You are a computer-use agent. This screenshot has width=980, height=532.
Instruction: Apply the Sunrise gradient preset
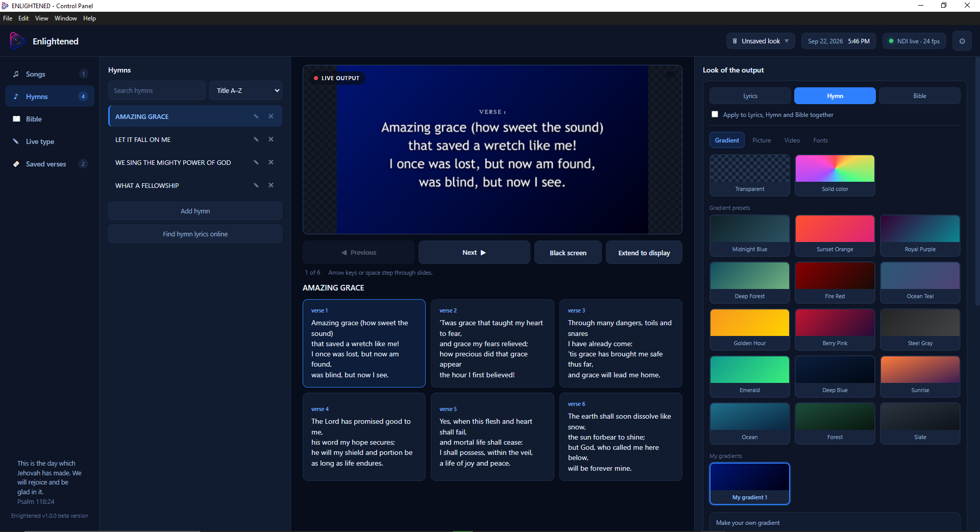coord(920,376)
